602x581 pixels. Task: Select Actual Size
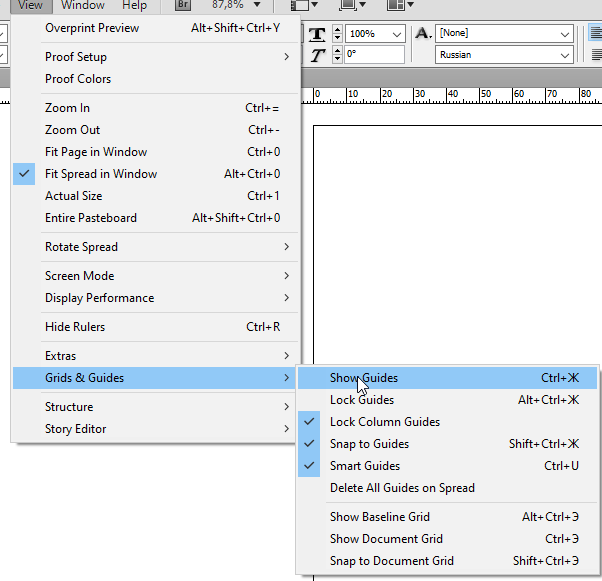[x=156, y=196]
